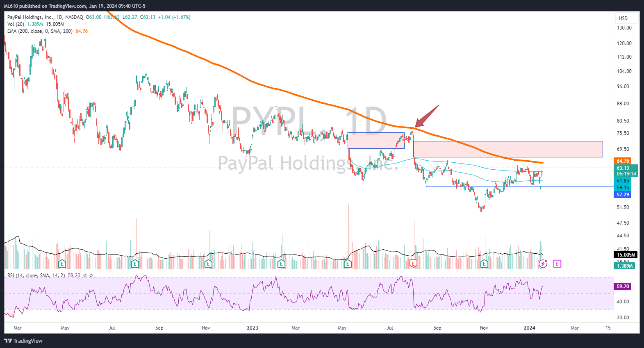The image size is (644, 348).
Task: Click the +1.04 (+1.67%) change in legend
Action: pos(174,17)
